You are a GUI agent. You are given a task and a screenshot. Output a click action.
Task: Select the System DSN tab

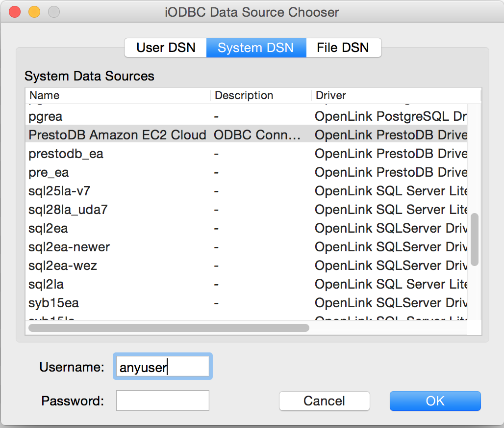coord(256,48)
